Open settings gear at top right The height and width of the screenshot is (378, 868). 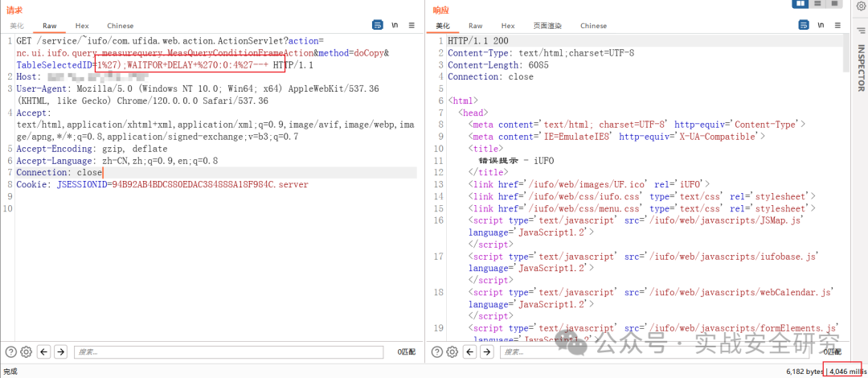(x=861, y=6)
